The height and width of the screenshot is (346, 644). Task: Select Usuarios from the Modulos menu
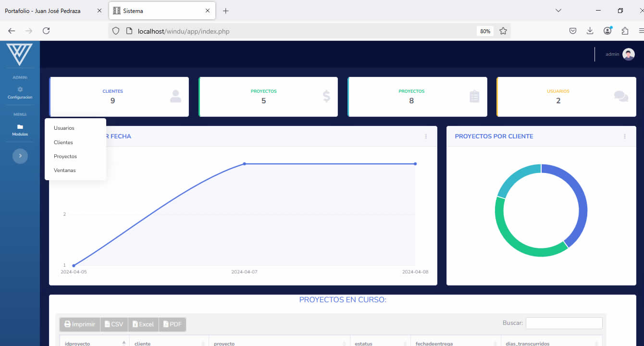coord(64,128)
